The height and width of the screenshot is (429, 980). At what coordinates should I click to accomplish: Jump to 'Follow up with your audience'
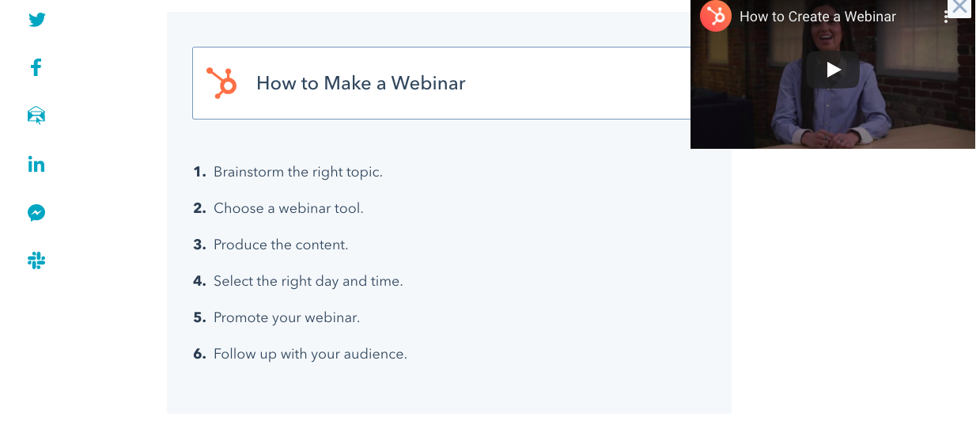tap(310, 354)
